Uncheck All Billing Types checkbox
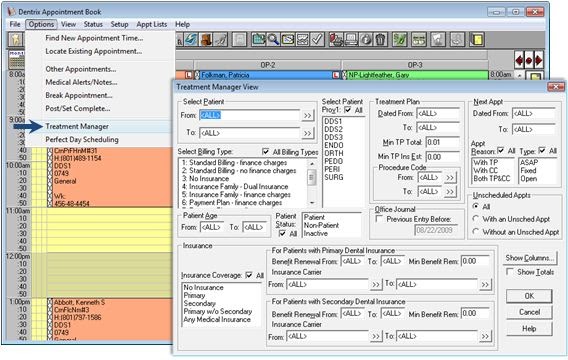 pyautogui.click(x=266, y=151)
